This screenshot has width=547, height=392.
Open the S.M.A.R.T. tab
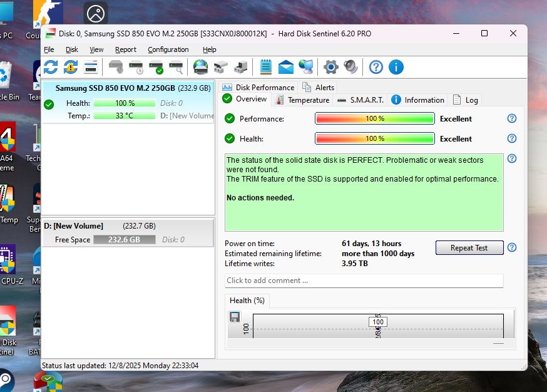[360, 100]
